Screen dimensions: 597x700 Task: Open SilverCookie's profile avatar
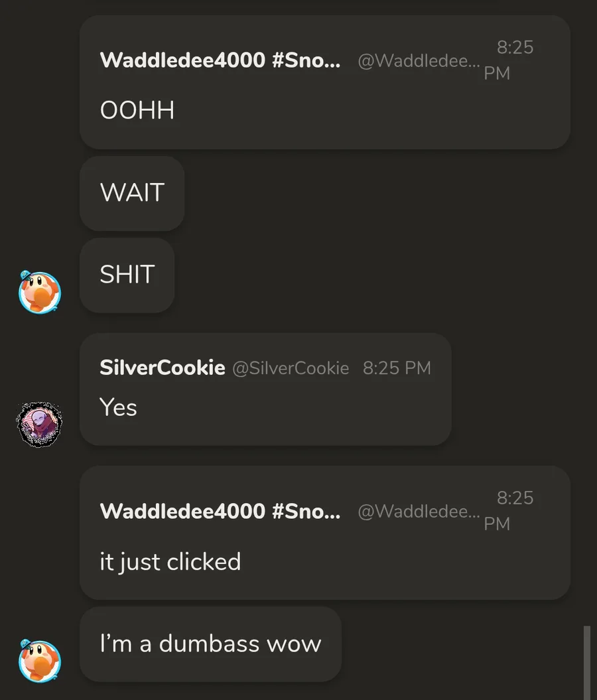39,424
